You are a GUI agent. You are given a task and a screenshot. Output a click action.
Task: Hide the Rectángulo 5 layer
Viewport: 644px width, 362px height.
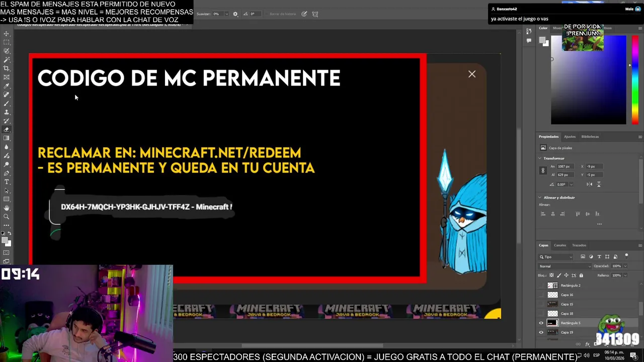point(541,323)
